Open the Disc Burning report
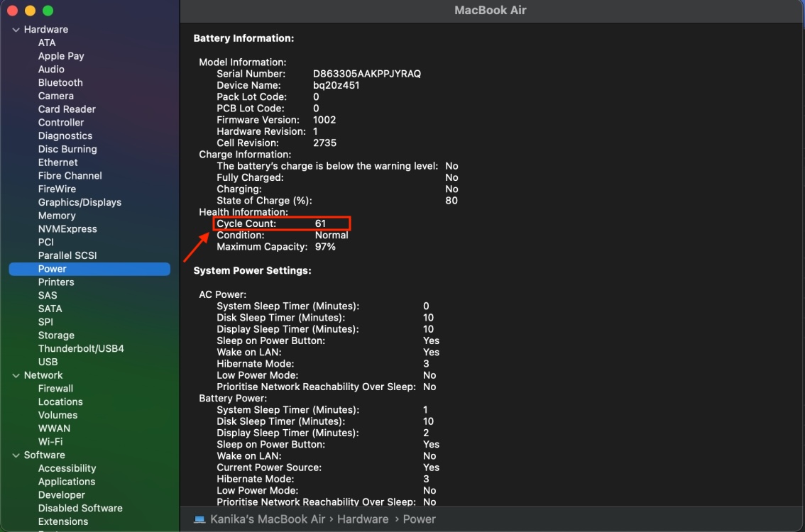The image size is (805, 532). click(67, 149)
